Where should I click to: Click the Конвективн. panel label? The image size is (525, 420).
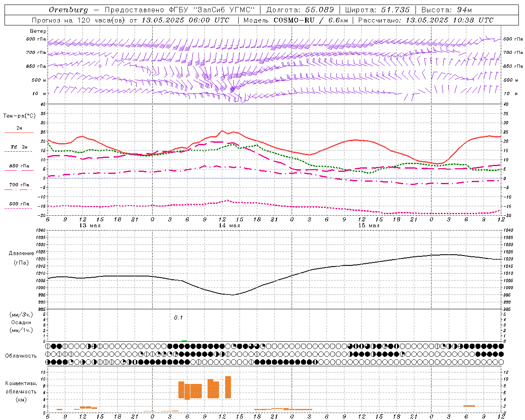pos(21,383)
